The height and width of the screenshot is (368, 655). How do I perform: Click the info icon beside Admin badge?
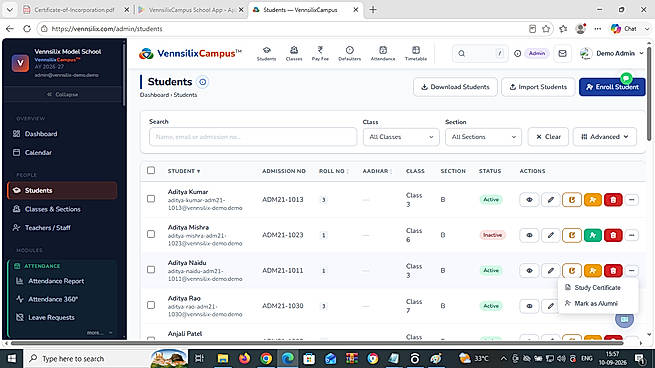pyautogui.click(x=517, y=53)
